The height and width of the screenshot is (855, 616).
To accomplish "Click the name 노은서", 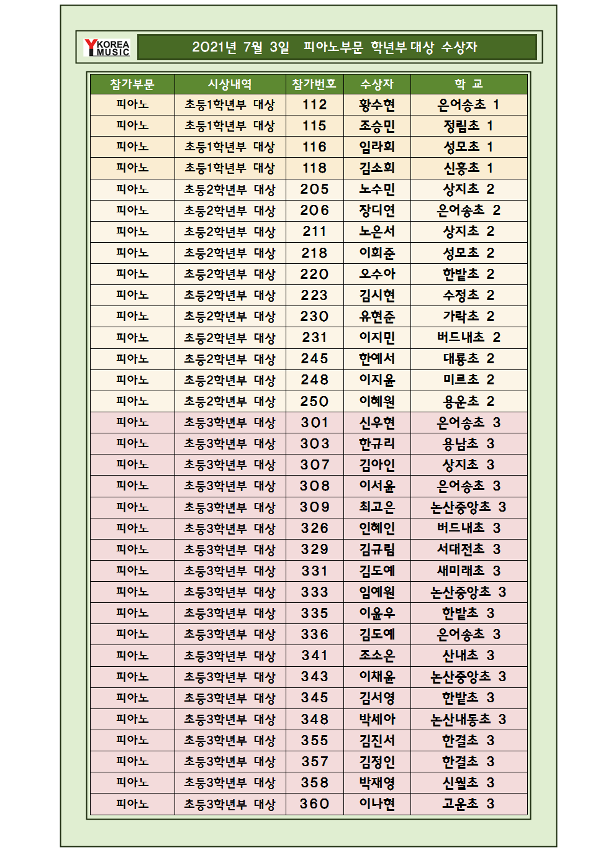I will tap(377, 232).
